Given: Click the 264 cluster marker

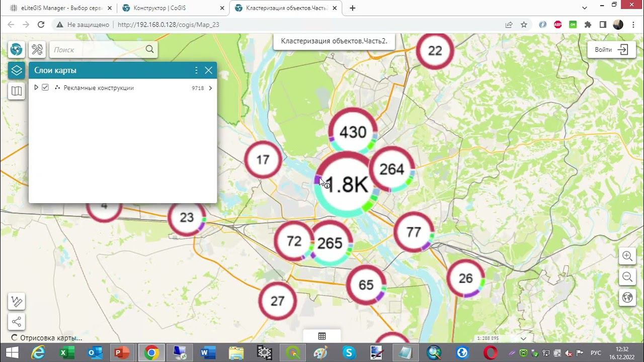Looking at the screenshot, I should [392, 169].
